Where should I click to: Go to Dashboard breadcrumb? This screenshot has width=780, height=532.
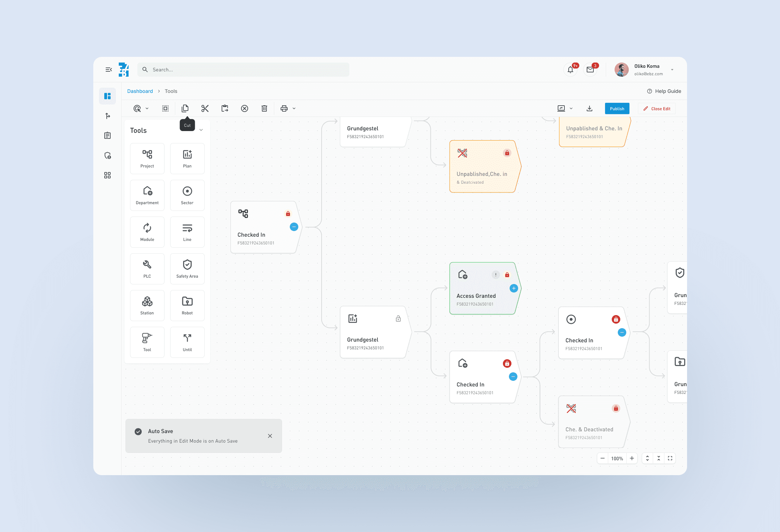tap(140, 91)
